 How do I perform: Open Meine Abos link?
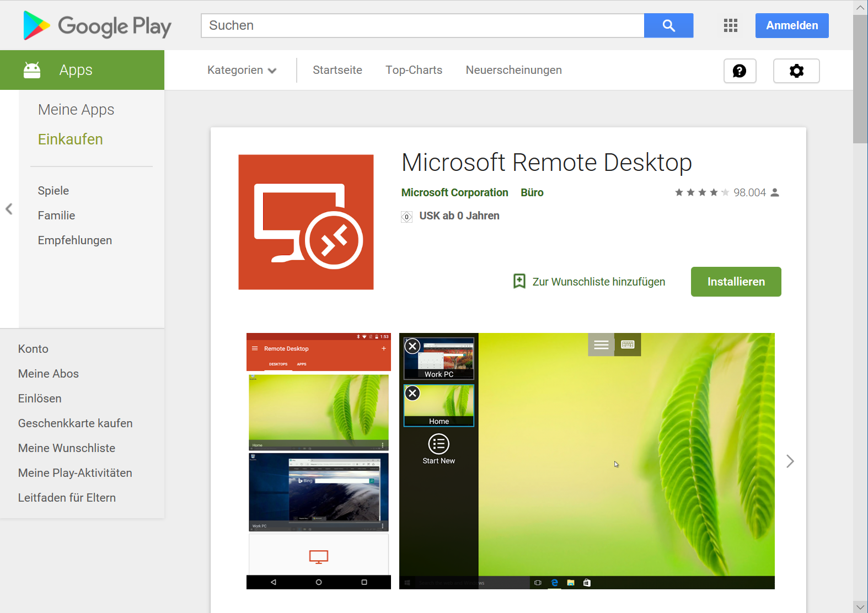49,374
